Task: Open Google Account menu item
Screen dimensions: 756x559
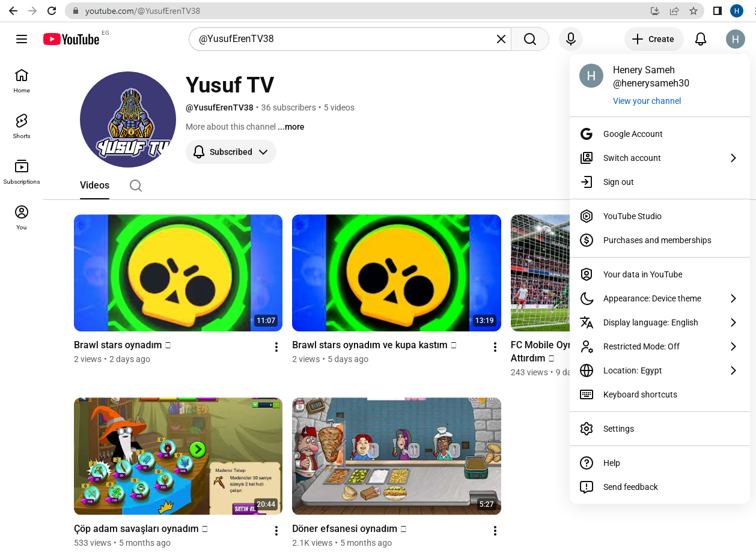Action: 660,134
